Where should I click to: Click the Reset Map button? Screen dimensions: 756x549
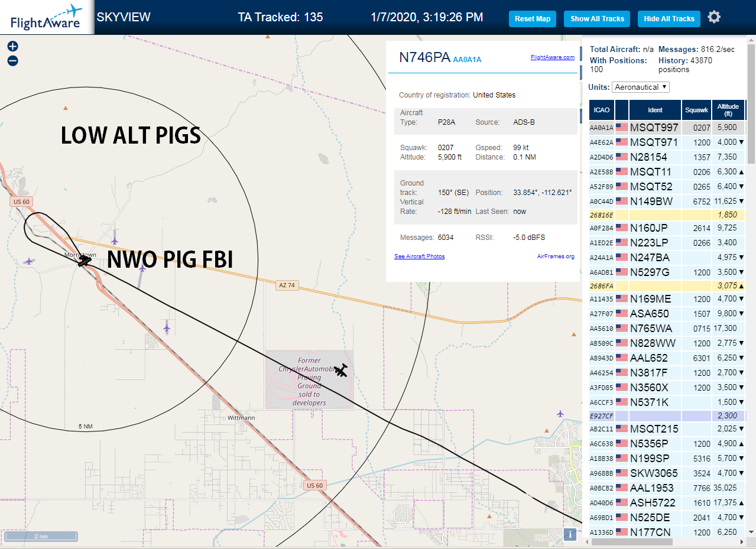click(533, 19)
